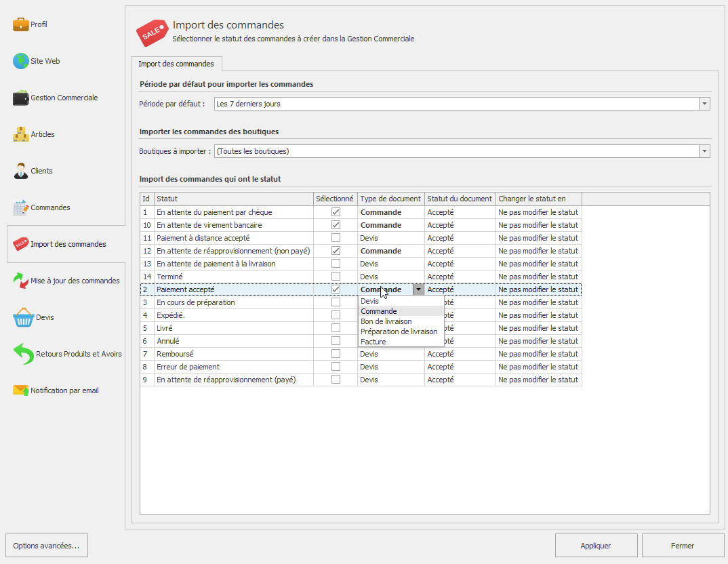Click Ne pas modifier le statut for Livré row
The height and width of the screenshot is (564, 728).
[x=539, y=327]
